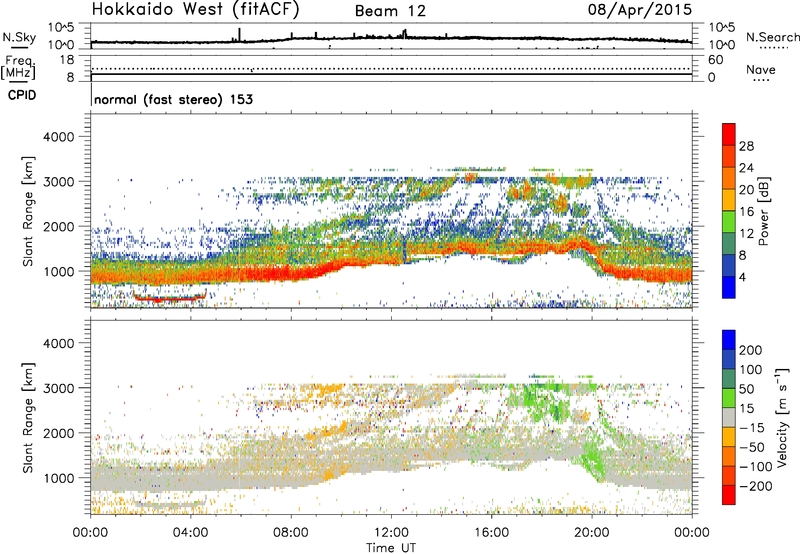Click the '28' tick on Power colorbar
This screenshot has width=800, height=554.
click(746, 146)
